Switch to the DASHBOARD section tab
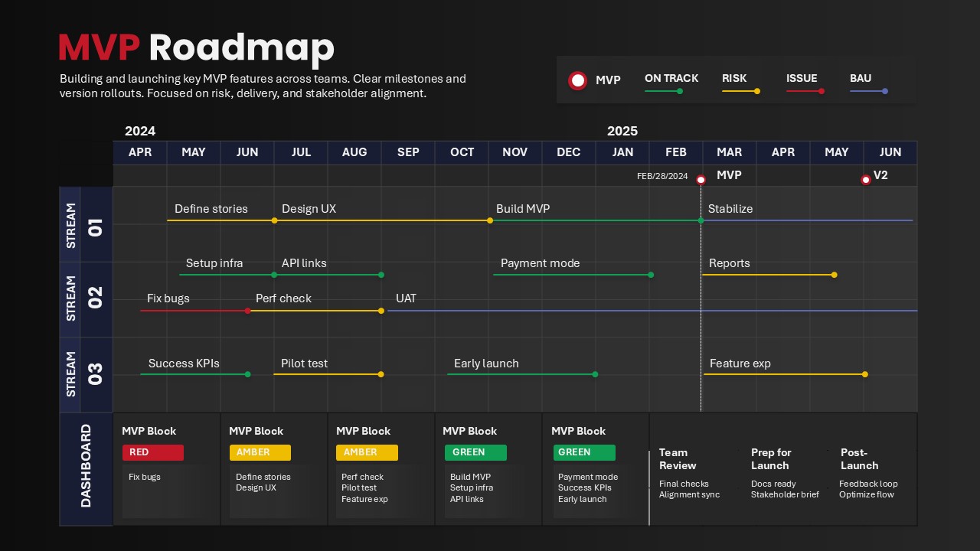The image size is (980, 551). click(x=85, y=469)
